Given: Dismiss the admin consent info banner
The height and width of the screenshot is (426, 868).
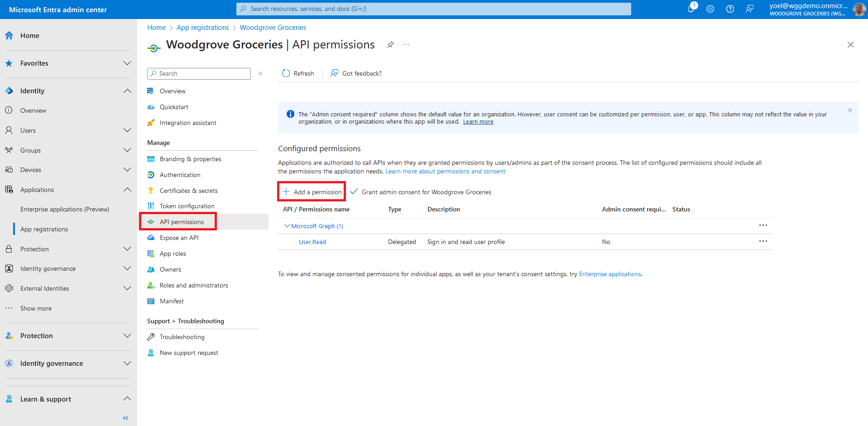Looking at the screenshot, I should pyautogui.click(x=850, y=110).
